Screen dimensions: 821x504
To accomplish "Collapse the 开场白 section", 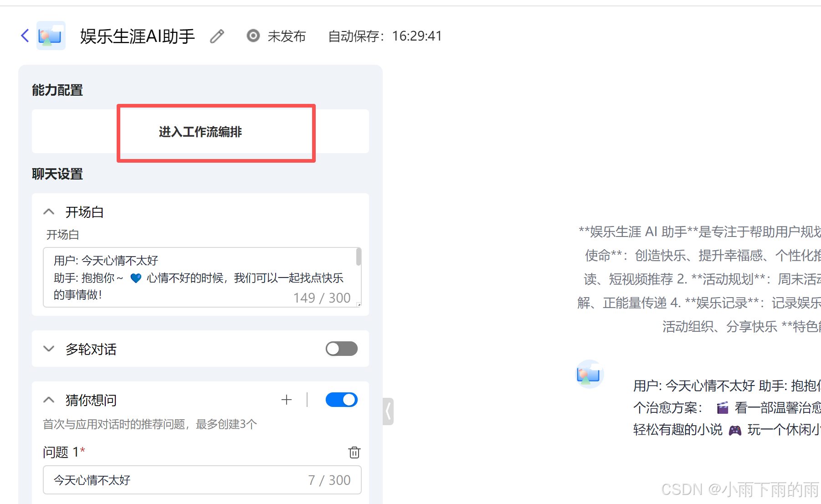I will (x=49, y=211).
